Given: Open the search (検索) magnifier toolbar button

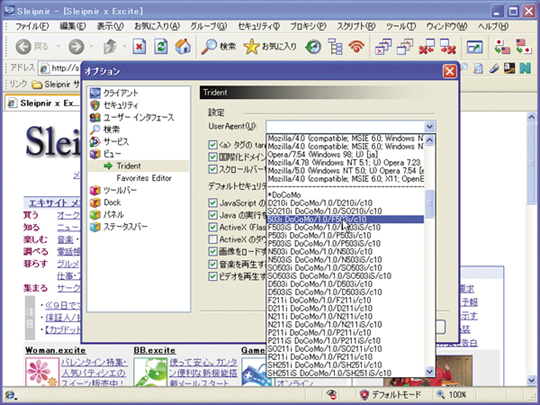Looking at the screenshot, I should point(218,46).
